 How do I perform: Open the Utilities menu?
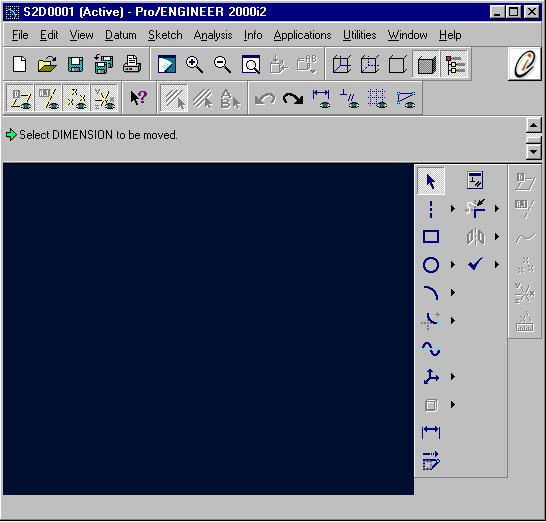[x=359, y=35]
